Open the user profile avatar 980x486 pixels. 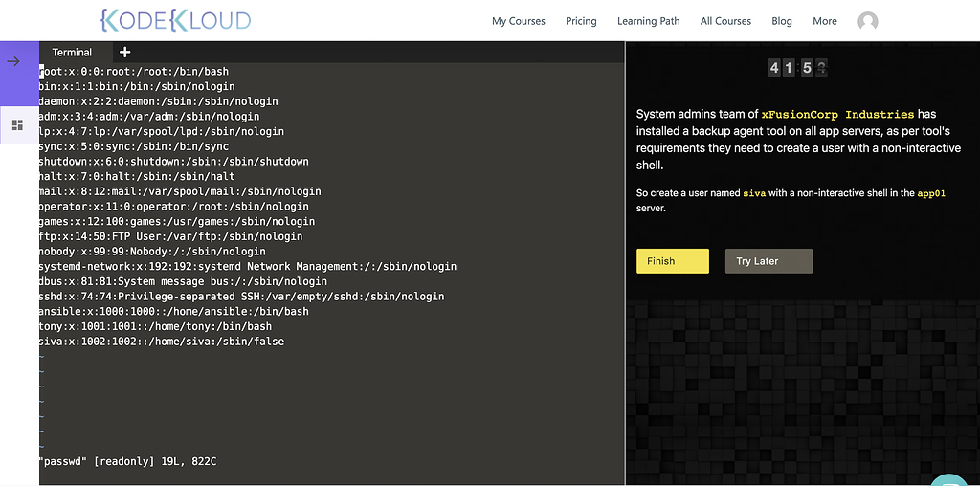[868, 21]
